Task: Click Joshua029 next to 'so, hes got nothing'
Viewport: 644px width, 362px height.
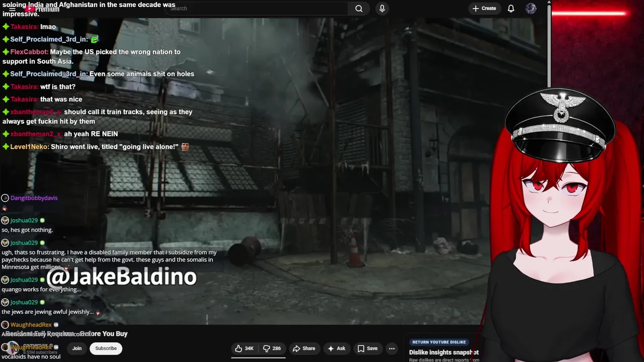Action: click(24, 221)
